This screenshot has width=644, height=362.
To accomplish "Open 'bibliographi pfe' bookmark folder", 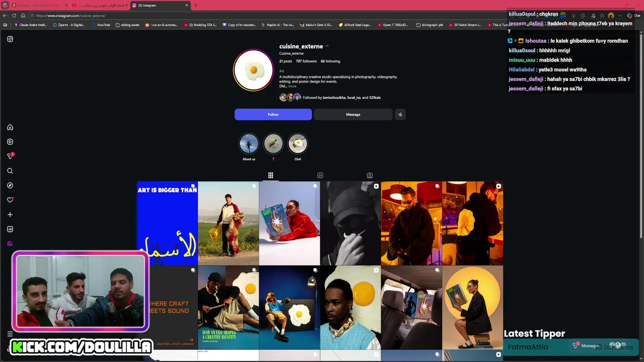I will pyautogui.click(x=430, y=25).
